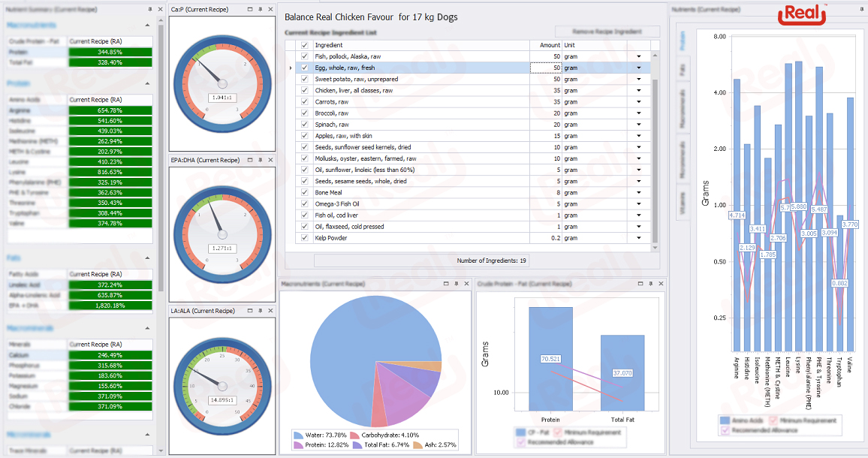Maximize the EPA:DHA gauge panel

click(250, 160)
